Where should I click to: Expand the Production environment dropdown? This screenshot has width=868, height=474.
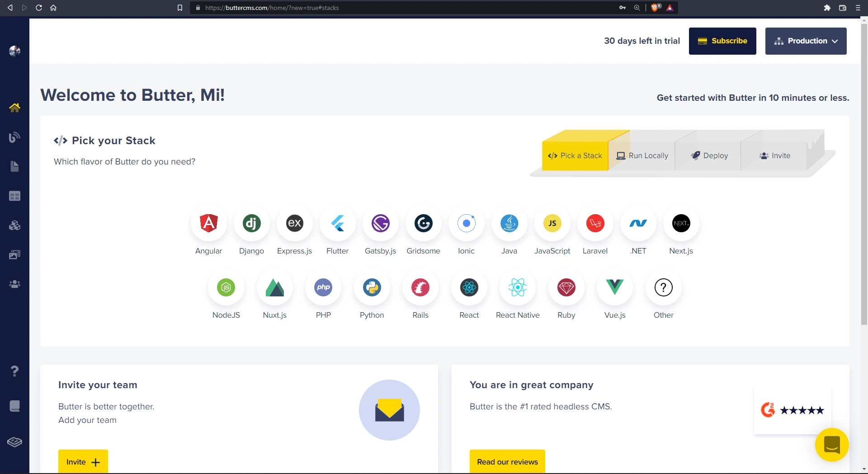(806, 41)
